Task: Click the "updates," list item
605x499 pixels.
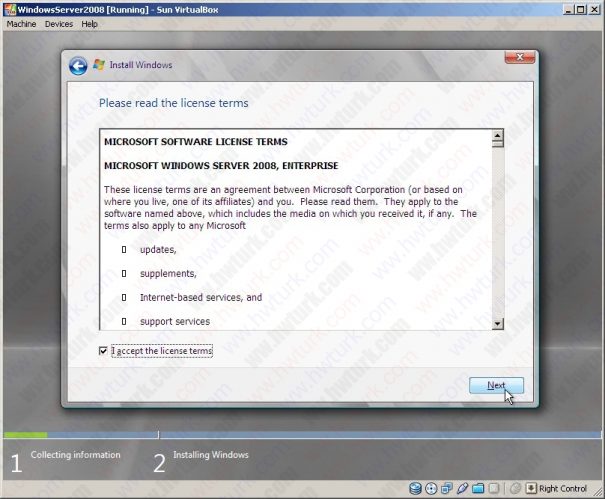Action: [x=158, y=250]
